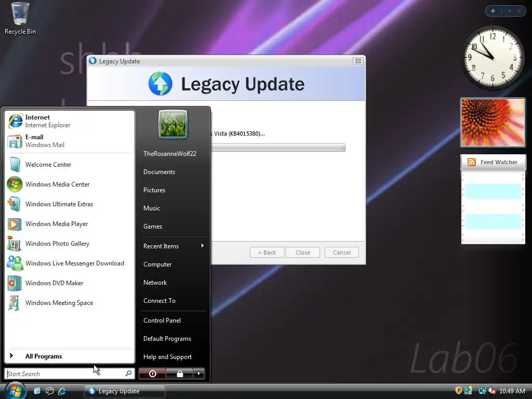Expand the All Programs list
Image resolution: width=532 pixels, height=399 pixels.
pos(70,356)
